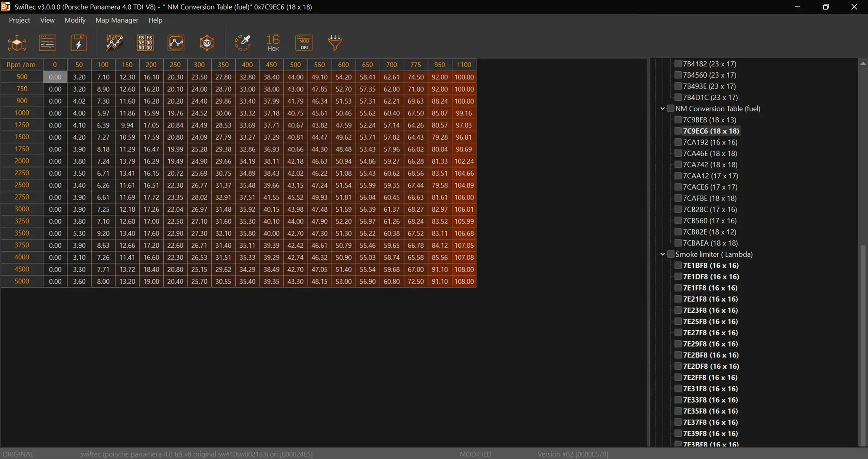
Task: Select map 7CB560 (17 x 16)
Action: 710,221
